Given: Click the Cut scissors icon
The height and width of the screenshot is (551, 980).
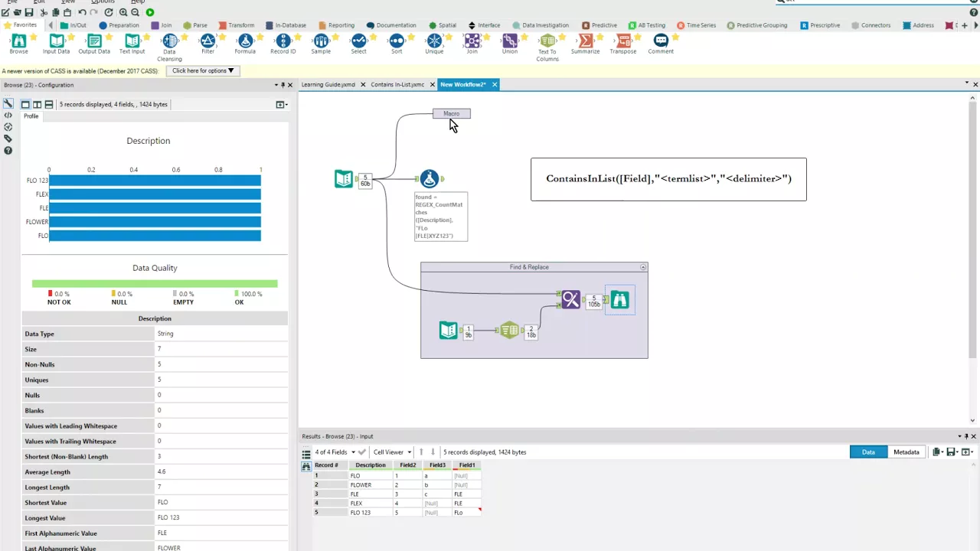Looking at the screenshot, I should click(x=44, y=12).
